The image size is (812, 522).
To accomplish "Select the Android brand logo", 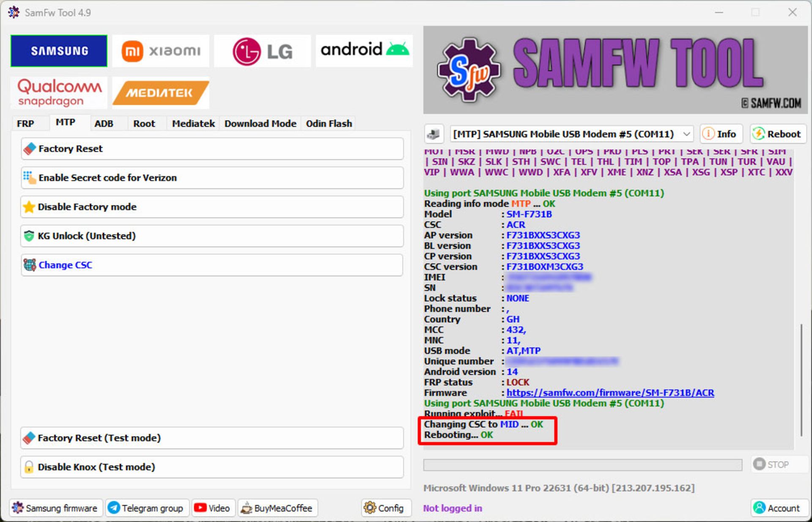I will (364, 51).
